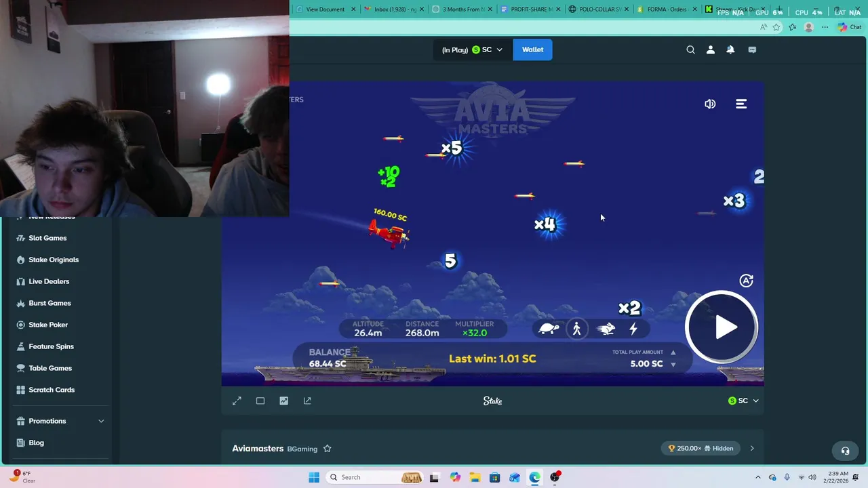Expand the SC currency selector below game
This screenshot has width=868, height=488.
(743, 401)
